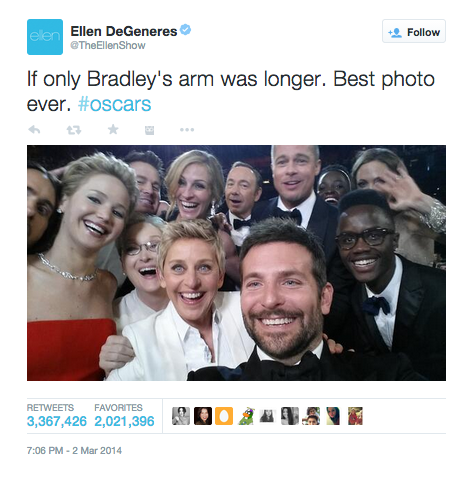Click the reply arrow icon
Image resolution: width=472 pixels, height=477 pixels.
click(x=34, y=129)
